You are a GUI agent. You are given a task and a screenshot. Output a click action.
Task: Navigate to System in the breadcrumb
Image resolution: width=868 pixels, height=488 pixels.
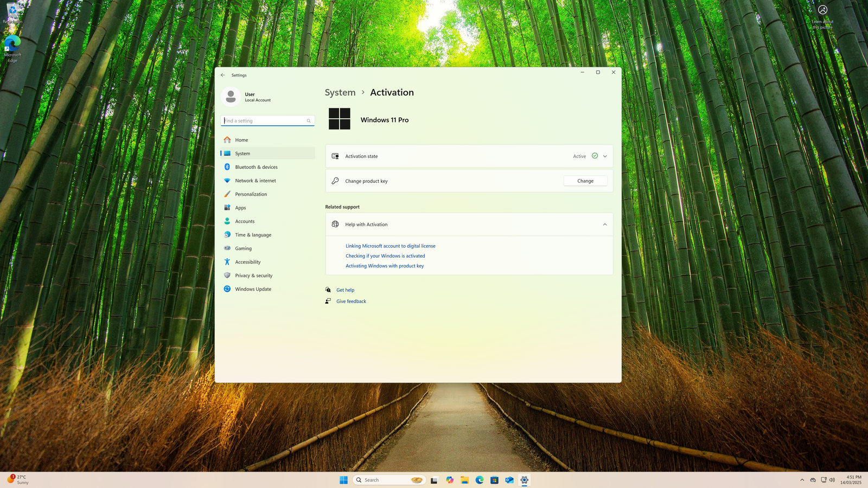tap(340, 93)
